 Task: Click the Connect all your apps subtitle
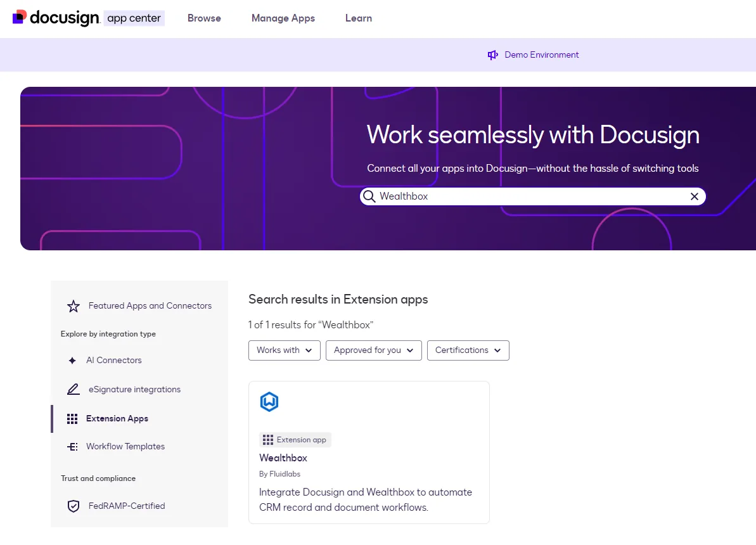pyautogui.click(x=533, y=169)
